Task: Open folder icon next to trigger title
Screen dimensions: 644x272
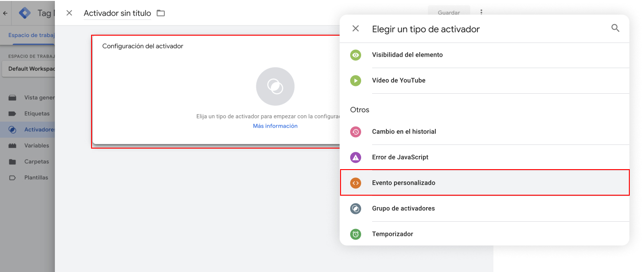Action: 161,13
